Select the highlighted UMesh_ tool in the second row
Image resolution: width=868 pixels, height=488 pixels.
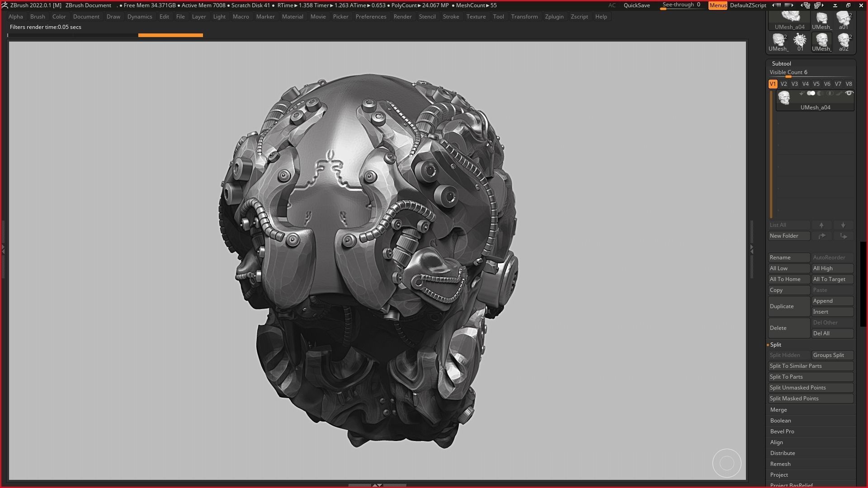pyautogui.click(x=821, y=42)
